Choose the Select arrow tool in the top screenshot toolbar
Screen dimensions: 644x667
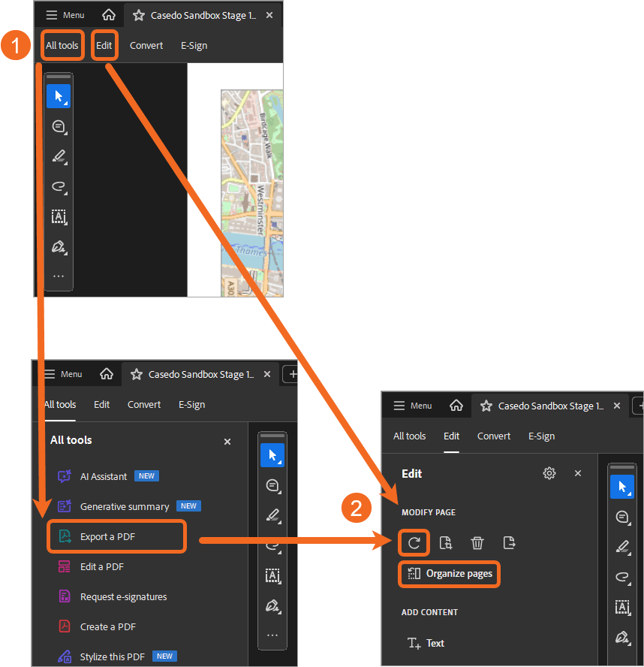[59, 96]
